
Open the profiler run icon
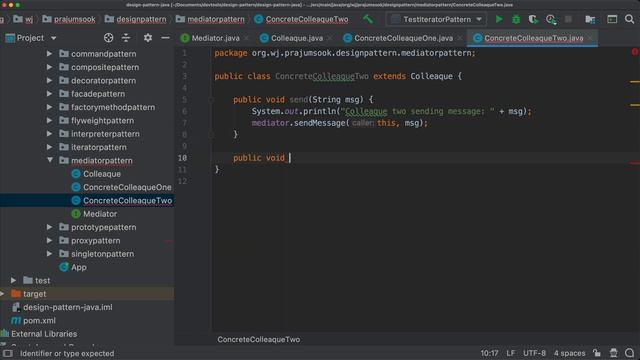point(551,19)
